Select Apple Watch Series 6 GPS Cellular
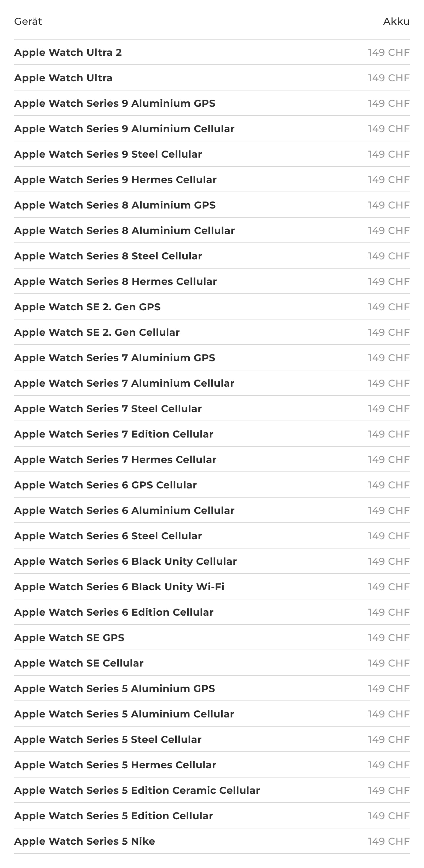The width and height of the screenshot is (424, 868). [x=105, y=485]
